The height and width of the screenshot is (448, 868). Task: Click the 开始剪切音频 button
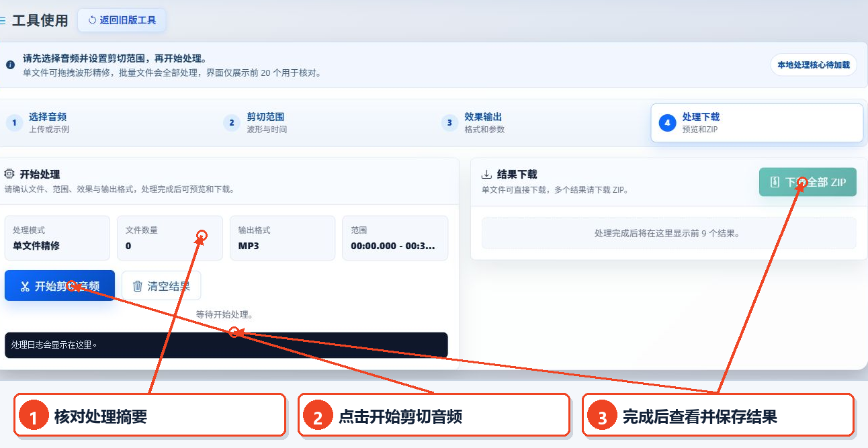coord(60,285)
